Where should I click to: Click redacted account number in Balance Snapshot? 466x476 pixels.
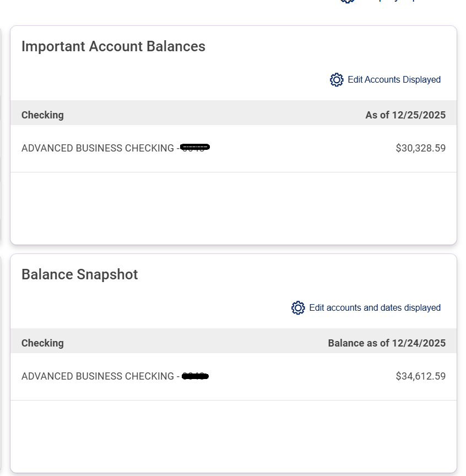point(195,376)
